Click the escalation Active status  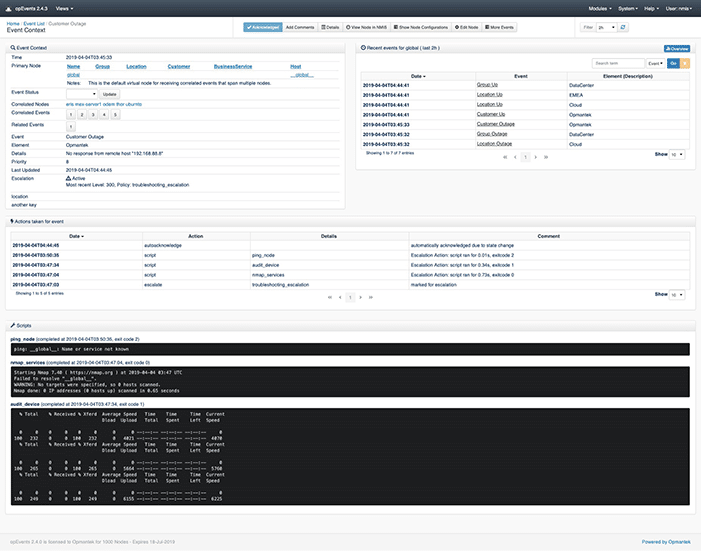tap(76, 178)
